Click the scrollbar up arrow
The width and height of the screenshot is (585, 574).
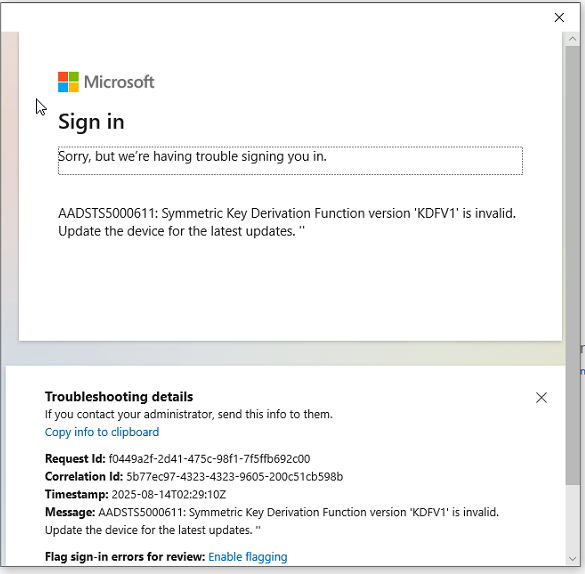coord(572,39)
